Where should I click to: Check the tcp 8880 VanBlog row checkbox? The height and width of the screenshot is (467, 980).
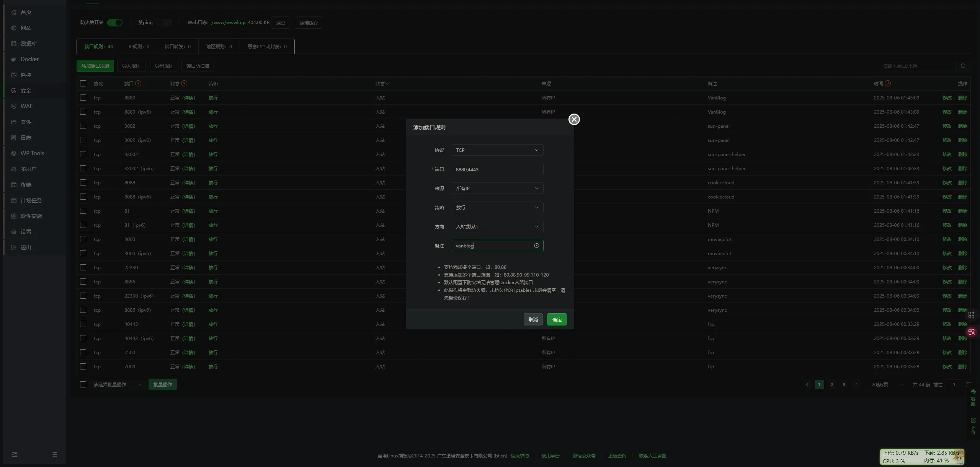[x=83, y=98]
